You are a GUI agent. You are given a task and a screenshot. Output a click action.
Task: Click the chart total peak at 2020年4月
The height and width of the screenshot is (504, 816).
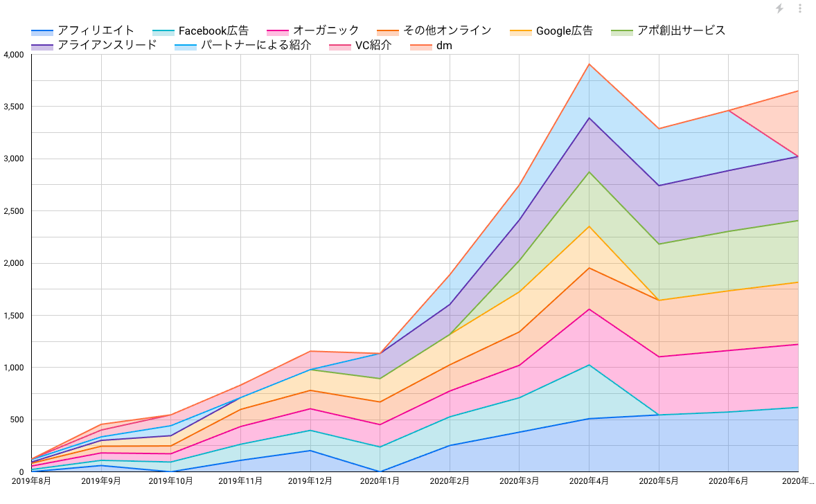589,64
